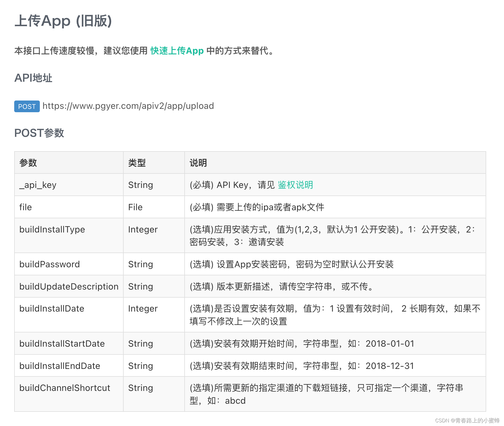
Task: Select the buildInstallDate parameter cell
Action: coord(69,315)
